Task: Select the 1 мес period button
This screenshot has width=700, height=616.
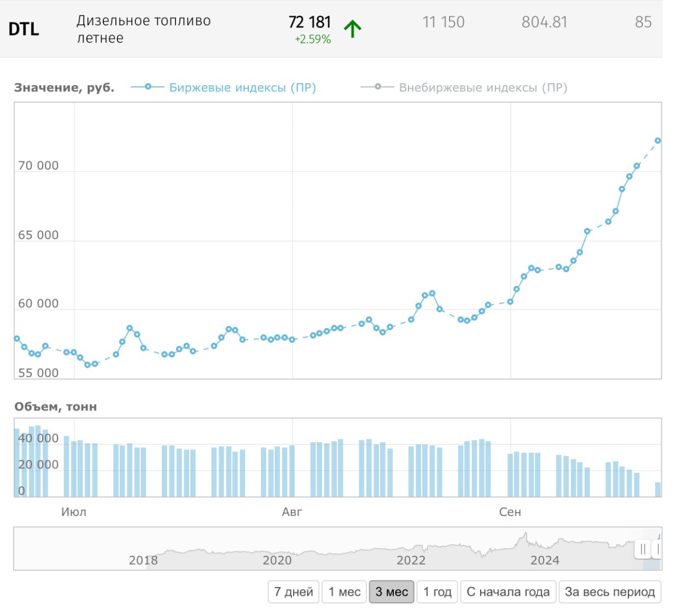Action: pyautogui.click(x=344, y=592)
